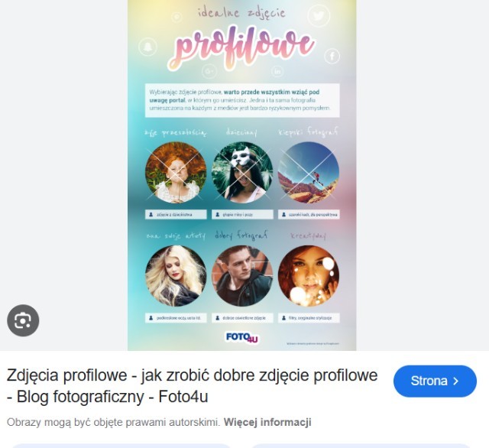489x448 pixels.
Task: Select the woman with fairy lights photo
Action: pos(309,276)
